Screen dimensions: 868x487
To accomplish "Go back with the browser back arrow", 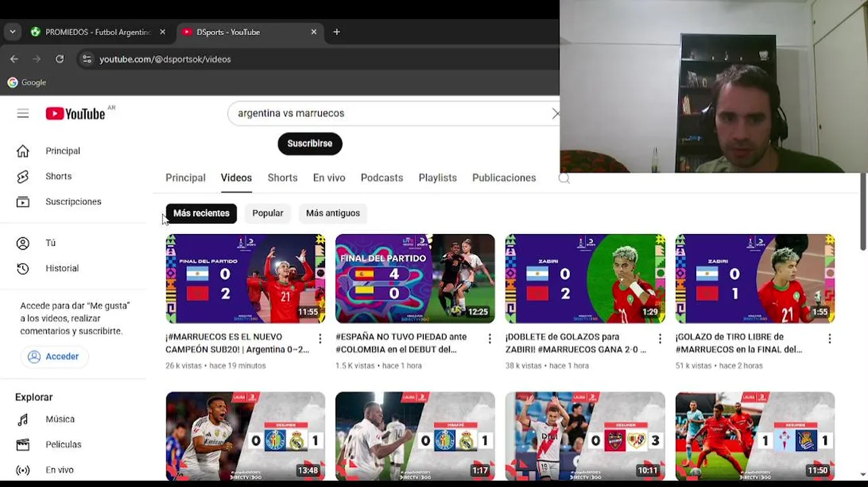I will [x=14, y=59].
